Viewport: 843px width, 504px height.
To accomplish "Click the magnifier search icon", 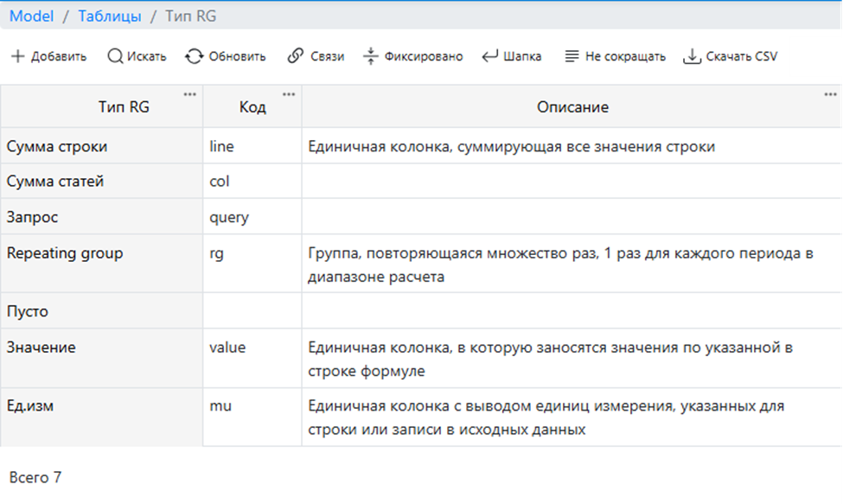I will (115, 57).
